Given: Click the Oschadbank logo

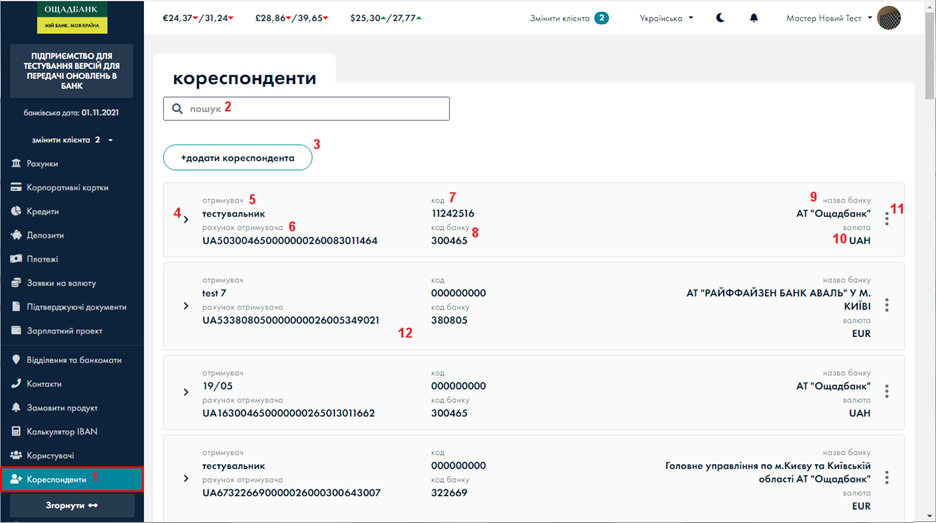Looking at the screenshot, I should pyautogui.click(x=72, y=17).
